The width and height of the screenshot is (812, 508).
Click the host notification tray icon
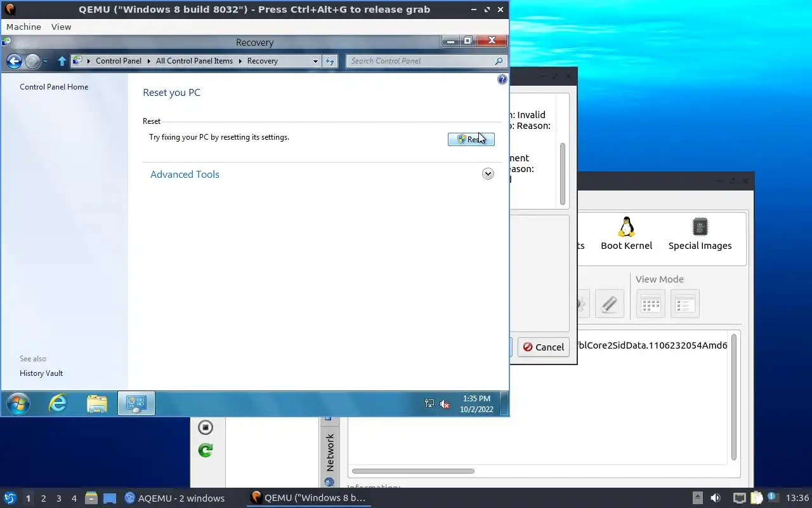click(773, 498)
